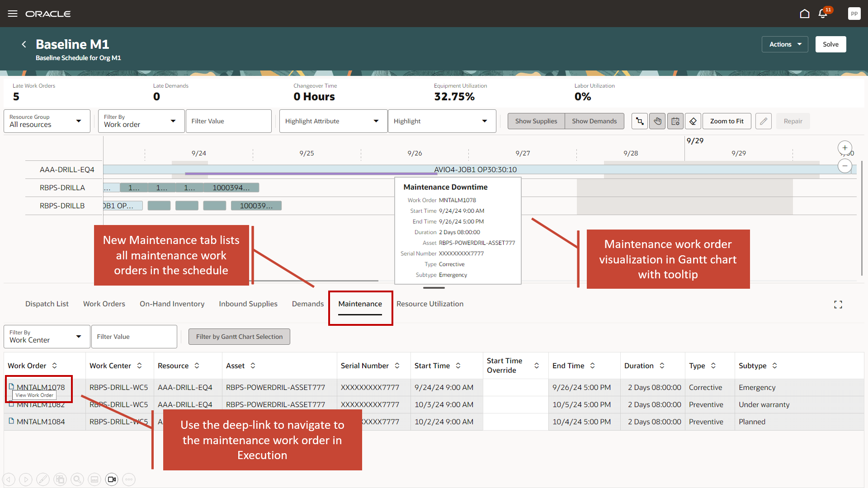Screen dimensions: 868x488
Task: Select the critical path connector tool icon
Action: pos(640,121)
